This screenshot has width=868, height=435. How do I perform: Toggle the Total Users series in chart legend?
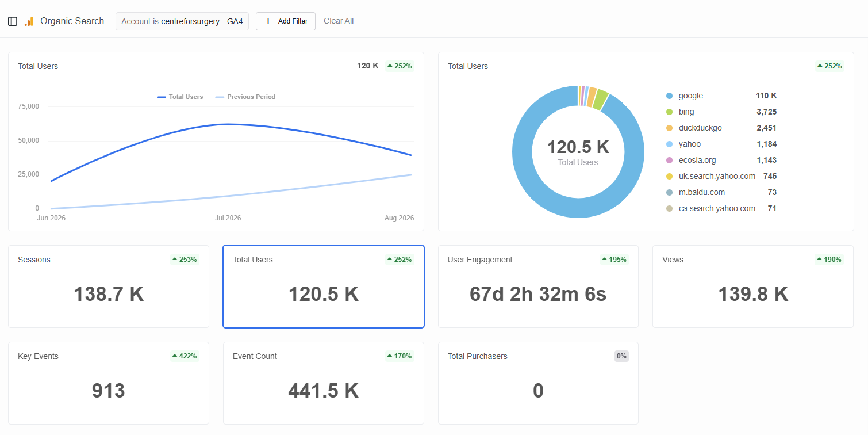180,97
